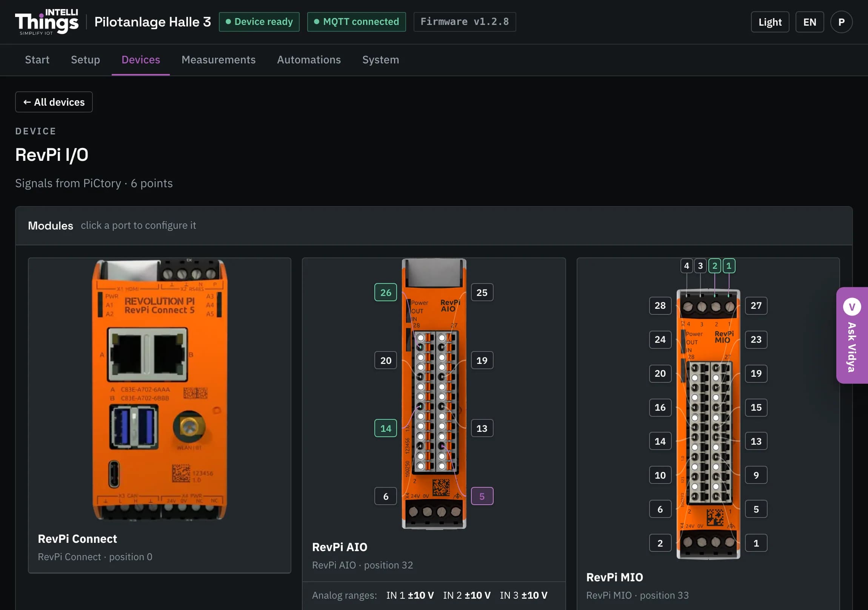
Task: Open the Setup tab
Action: point(85,60)
